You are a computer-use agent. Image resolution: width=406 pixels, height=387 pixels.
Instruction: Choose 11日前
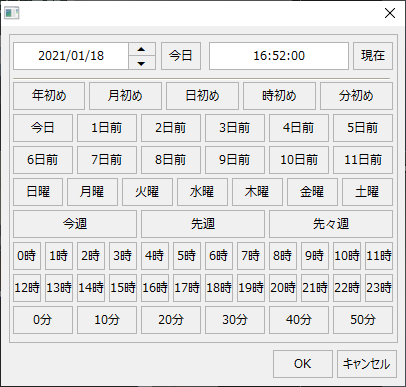(x=363, y=160)
